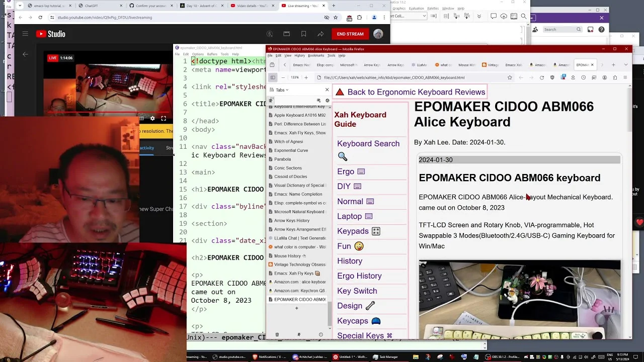Open Firefox hamburger application menu
Image resolution: width=644 pixels, height=362 pixels.
coord(625,77)
